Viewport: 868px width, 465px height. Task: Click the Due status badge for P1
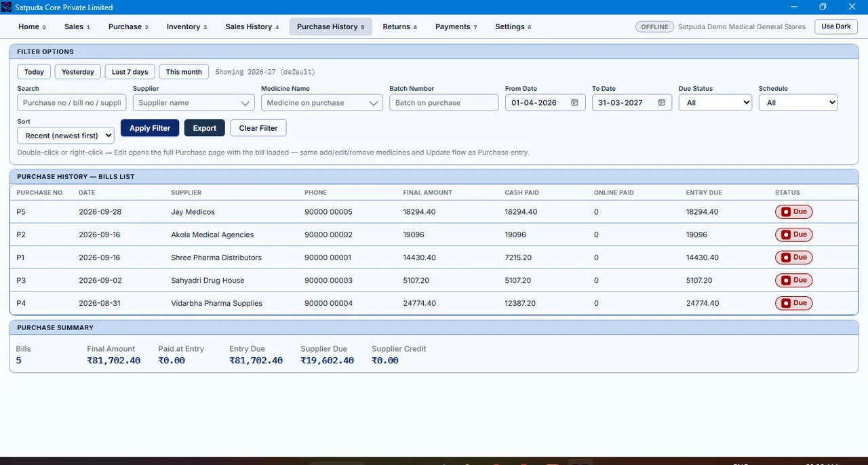tap(793, 258)
